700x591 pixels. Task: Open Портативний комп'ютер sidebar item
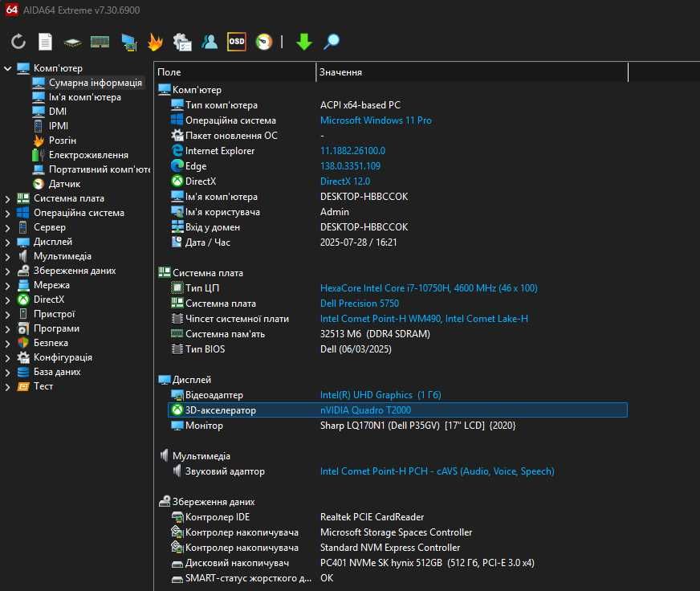click(x=92, y=169)
